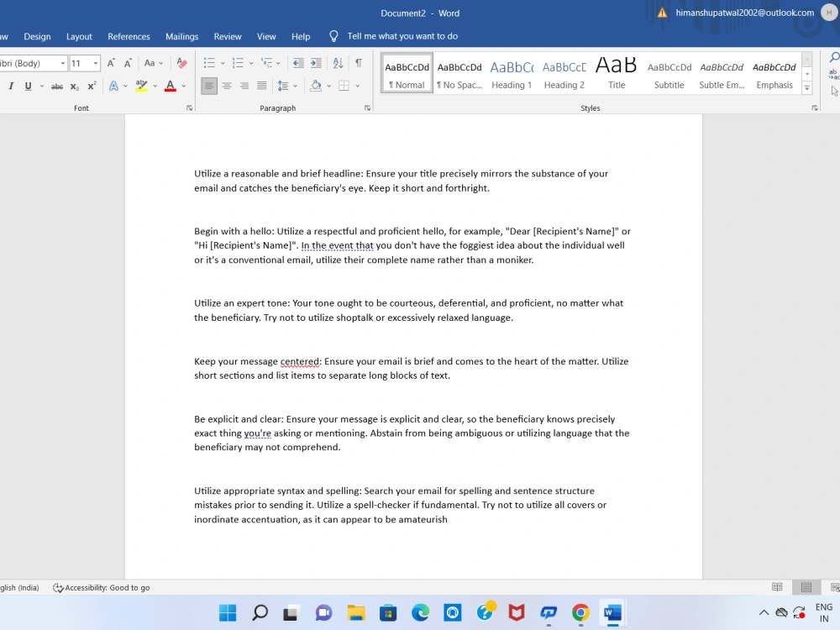Switch to Read Mode view icon

(x=777, y=587)
